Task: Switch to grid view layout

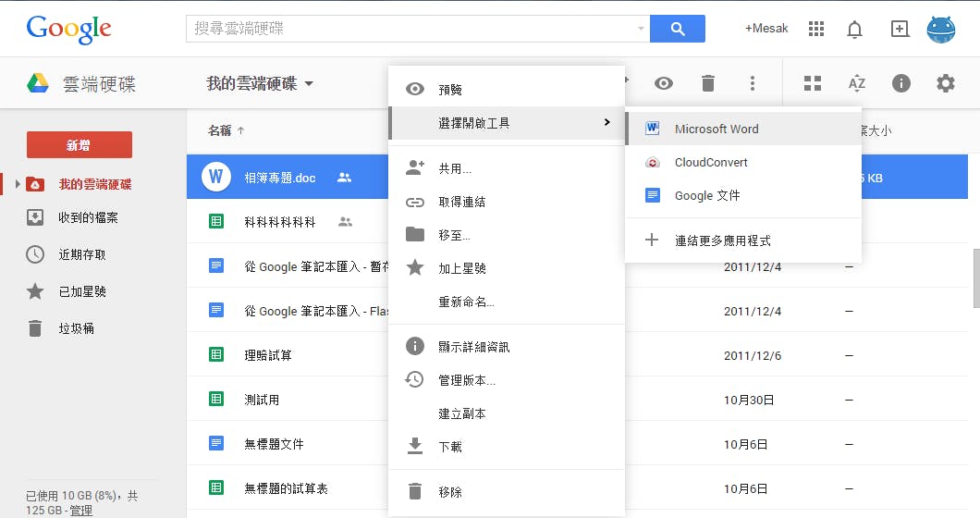Action: click(813, 83)
